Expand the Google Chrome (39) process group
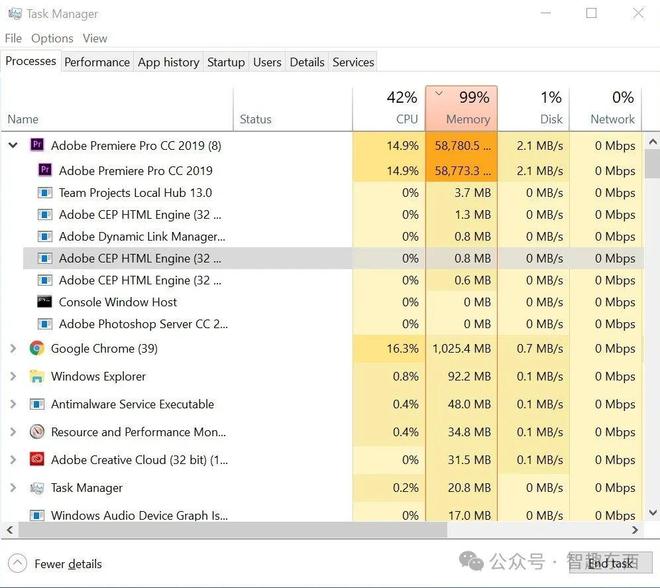The image size is (660, 588). (x=13, y=349)
